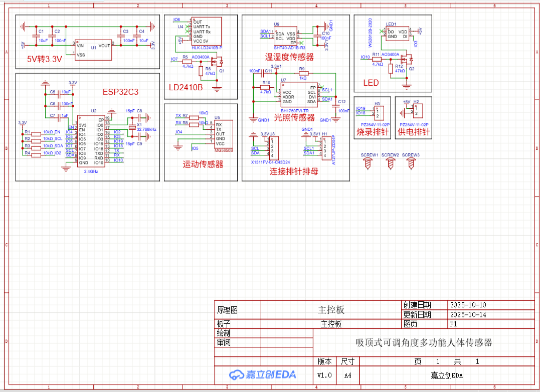Select the U7 BH1750FVI light sensor chip

point(299,94)
